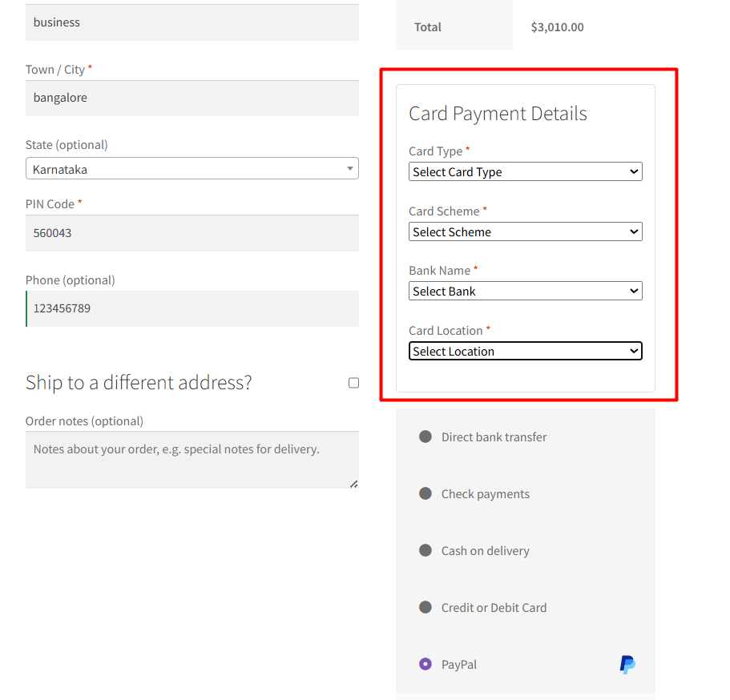
Task: Open the Card Type dropdown
Action: pos(525,171)
